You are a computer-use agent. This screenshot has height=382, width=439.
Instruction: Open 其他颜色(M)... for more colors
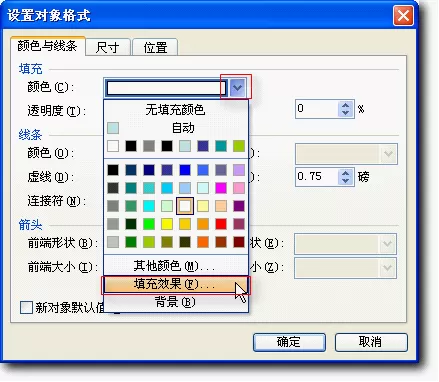tap(175, 266)
